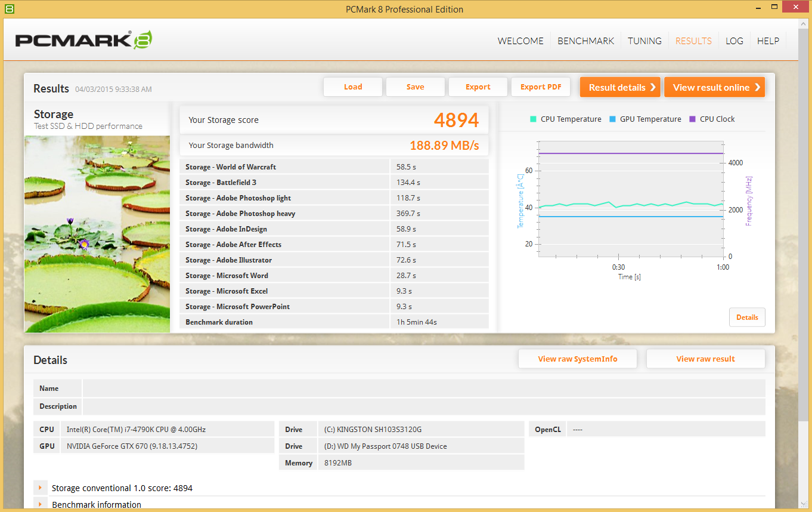Open the HELP tab

[x=768, y=41]
